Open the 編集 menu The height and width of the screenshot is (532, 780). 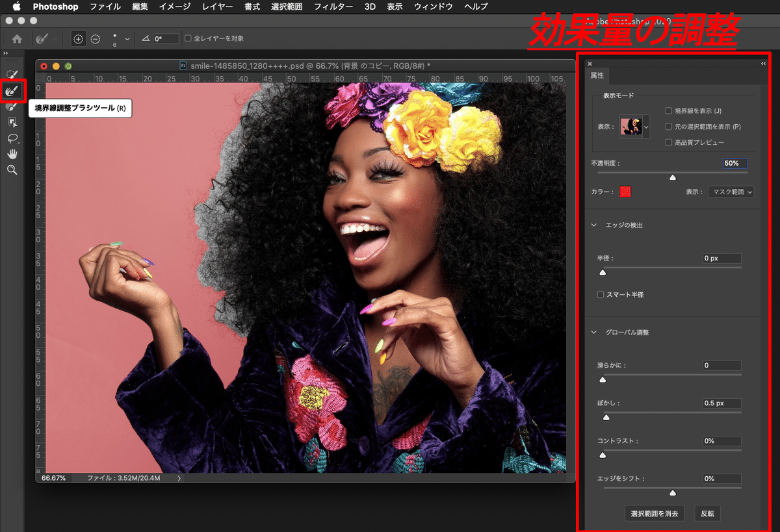[x=140, y=6]
